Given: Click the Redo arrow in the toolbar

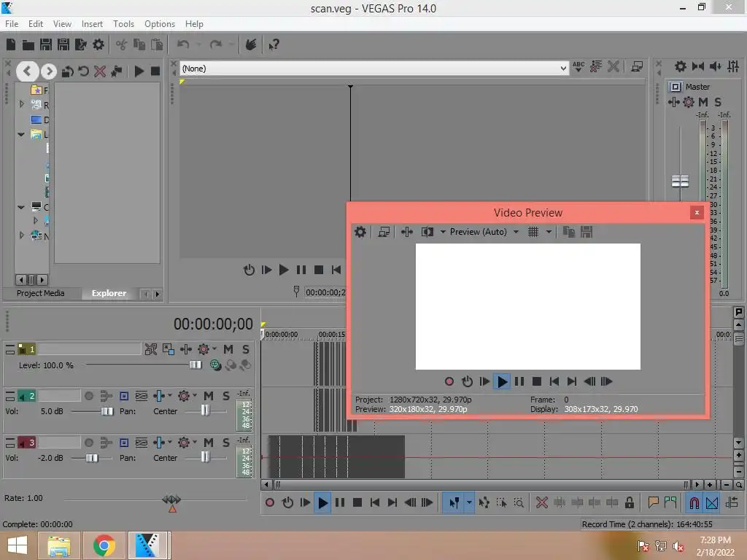Looking at the screenshot, I should (216, 44).
